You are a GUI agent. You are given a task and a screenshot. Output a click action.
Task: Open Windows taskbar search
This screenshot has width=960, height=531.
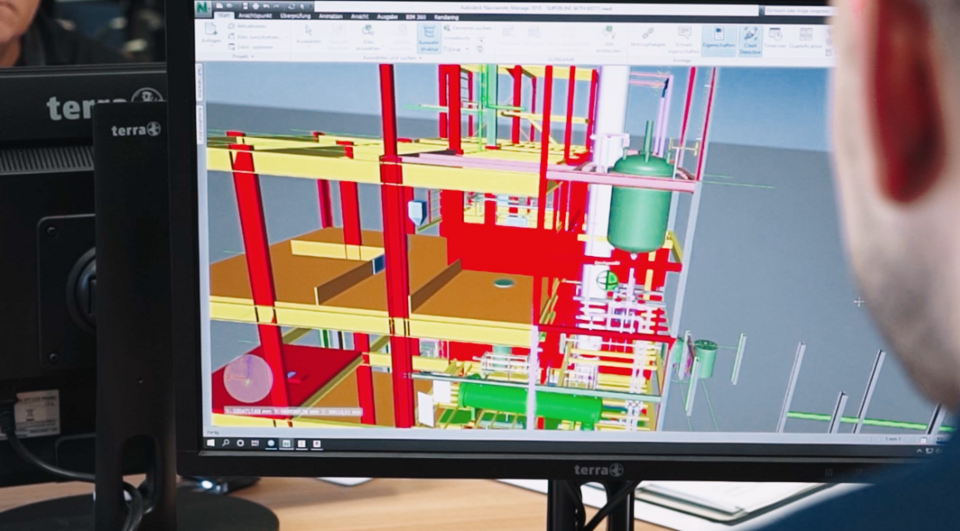click(x=227, y=441)
